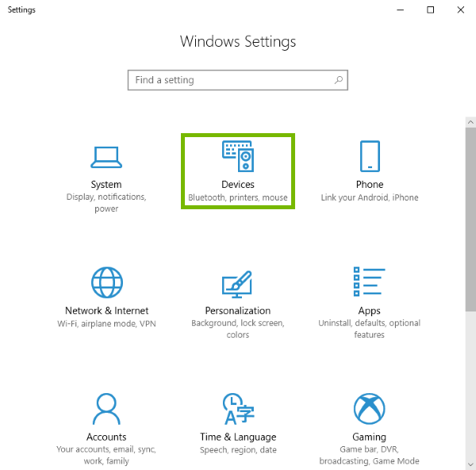Click the Gaming category title
The image size is (476, 470).
click(369, 438)
